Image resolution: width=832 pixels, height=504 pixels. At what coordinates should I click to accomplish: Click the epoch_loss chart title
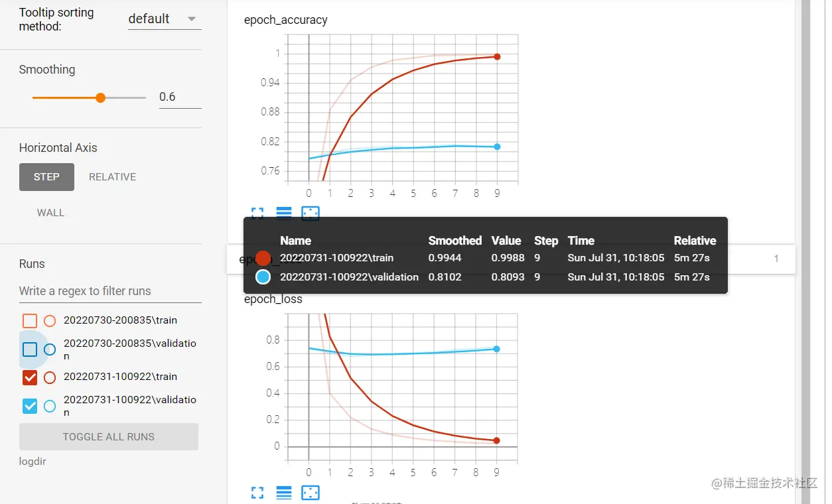[273, 299]
